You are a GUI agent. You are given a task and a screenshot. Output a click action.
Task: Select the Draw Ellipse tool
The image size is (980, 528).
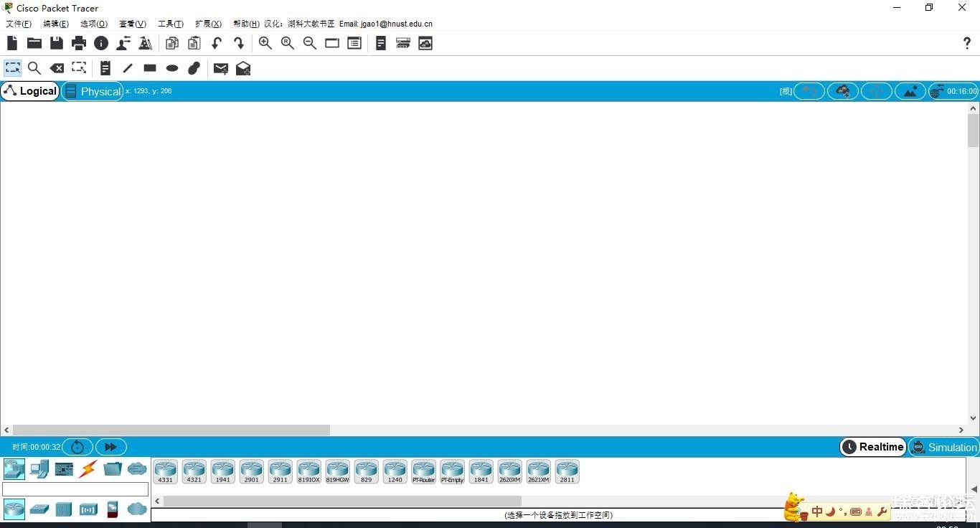(x=172, y=68)
